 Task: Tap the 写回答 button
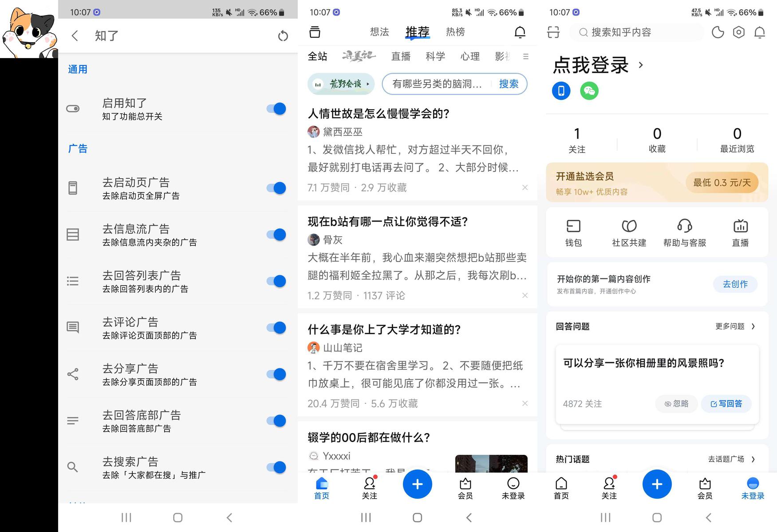726,404
